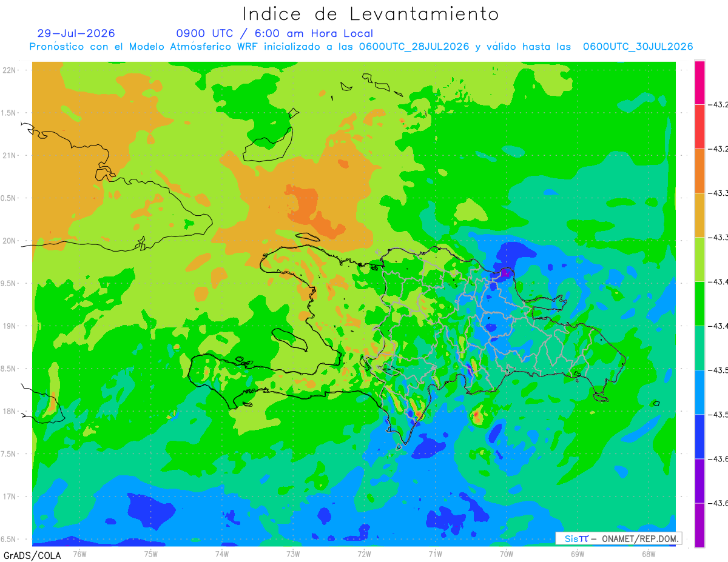Screen dimensions: 728x562
Task: Click the '18N' latitude label
Action: (10, 412)
